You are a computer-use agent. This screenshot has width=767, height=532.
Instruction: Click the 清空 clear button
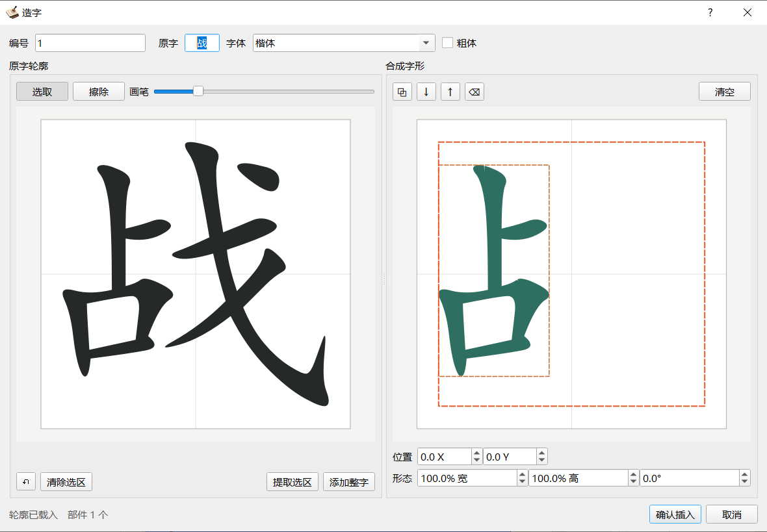(x=725, y=92)
